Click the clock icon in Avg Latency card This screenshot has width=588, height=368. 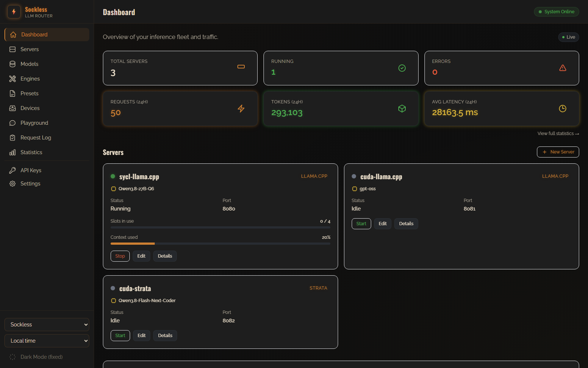[x=563, y=109]
